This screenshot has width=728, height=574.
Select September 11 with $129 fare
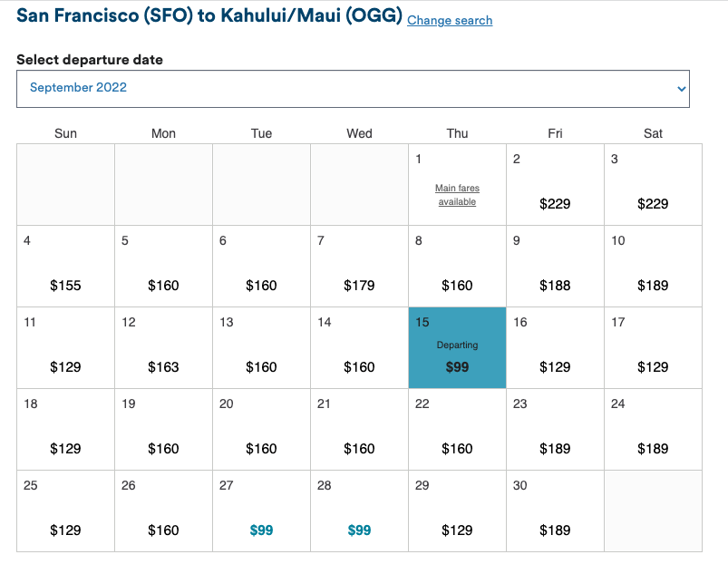coord(65,348)
